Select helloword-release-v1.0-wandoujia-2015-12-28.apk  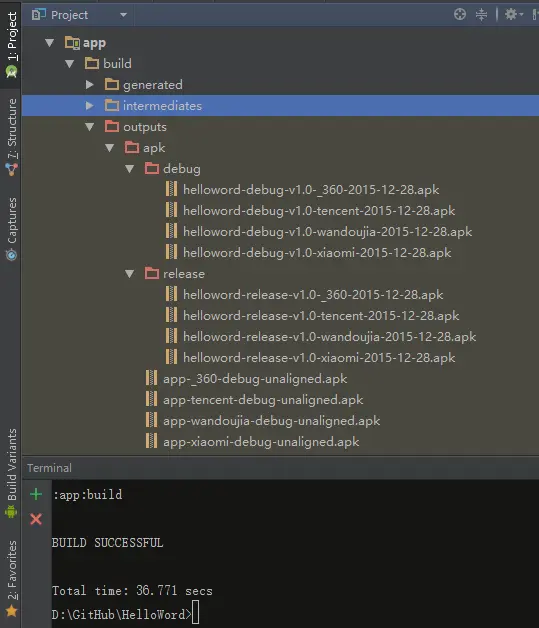pyautogui.click(x=330, y=337)
